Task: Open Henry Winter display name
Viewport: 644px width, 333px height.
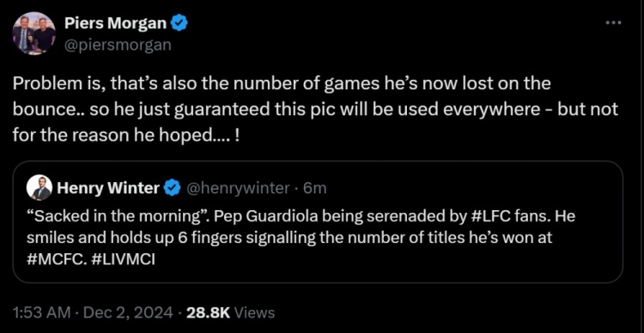Action: coord(108,188)
